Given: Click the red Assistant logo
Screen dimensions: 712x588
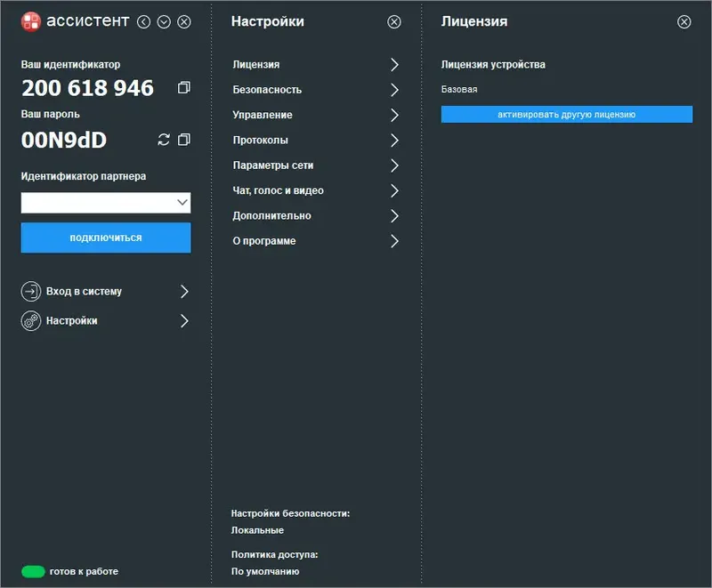Looking at the screenshot, I should pyautogui.click(x=31, y=21).
